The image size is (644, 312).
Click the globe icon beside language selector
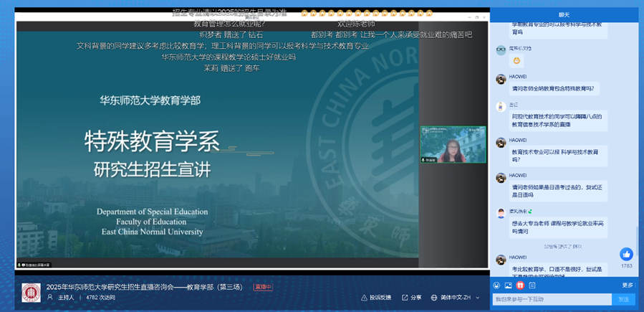point(433,298)
